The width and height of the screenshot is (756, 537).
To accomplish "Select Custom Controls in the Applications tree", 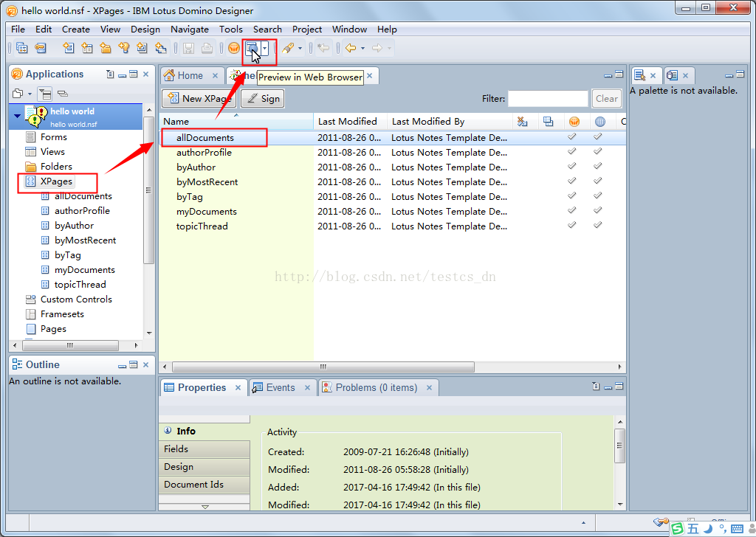I will pyautogui.click(x=76, y=299).
